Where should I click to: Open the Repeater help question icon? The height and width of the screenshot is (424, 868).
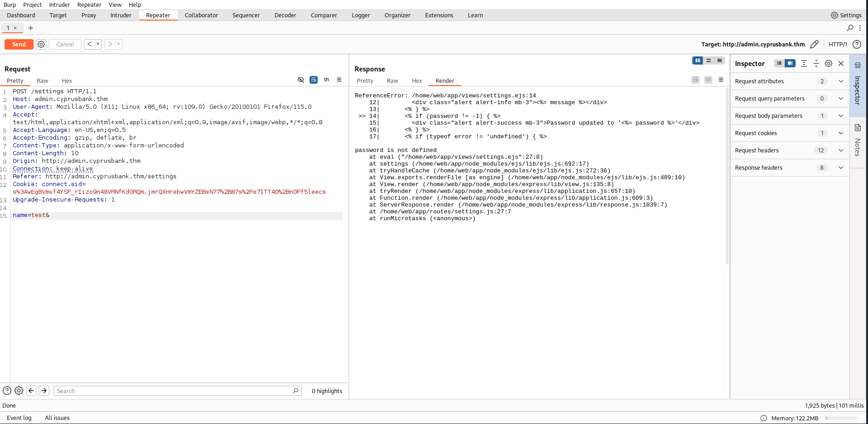[x=857, y=44]
